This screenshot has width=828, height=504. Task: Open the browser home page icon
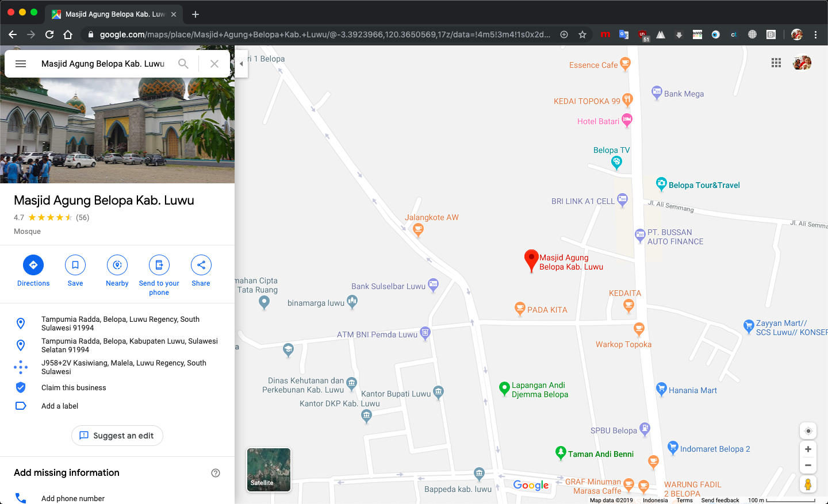68,34
